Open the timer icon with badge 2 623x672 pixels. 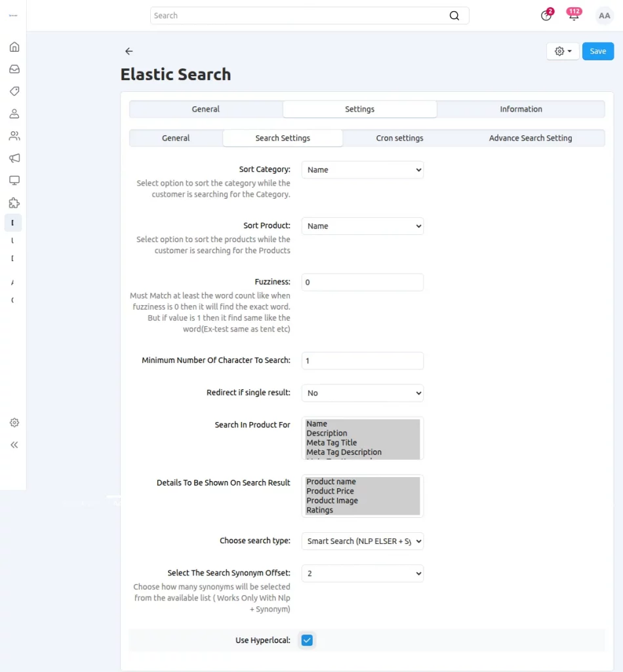click(x=546, y=16)
